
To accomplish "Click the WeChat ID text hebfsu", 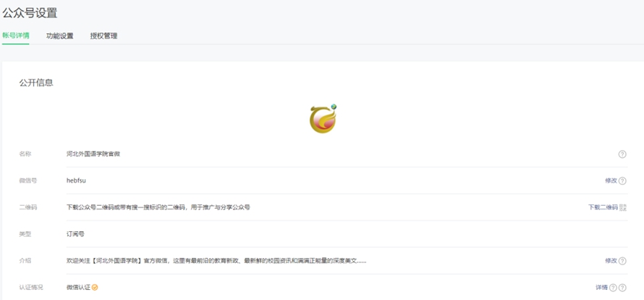I will pos(76,180).
